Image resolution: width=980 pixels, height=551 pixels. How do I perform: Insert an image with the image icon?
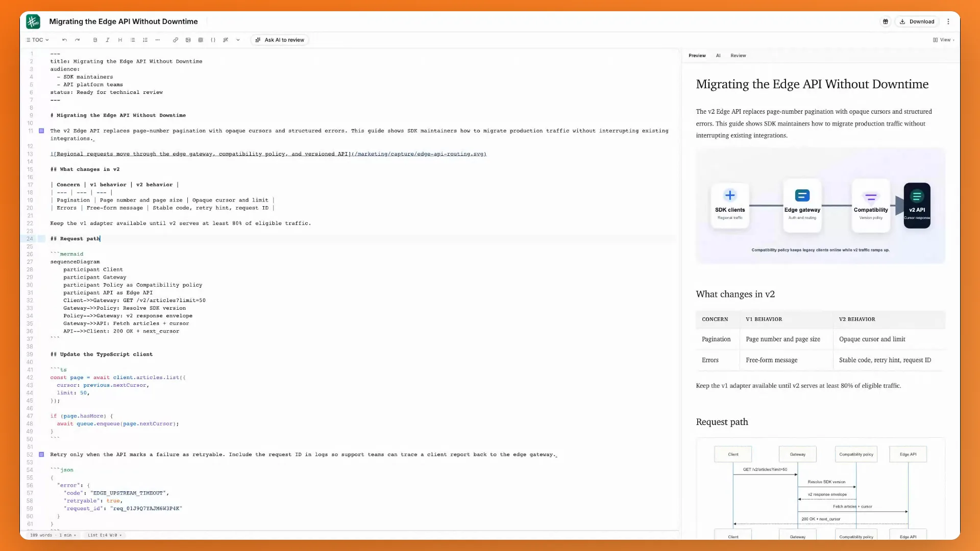pyautogui.click(x=188, y=40)
